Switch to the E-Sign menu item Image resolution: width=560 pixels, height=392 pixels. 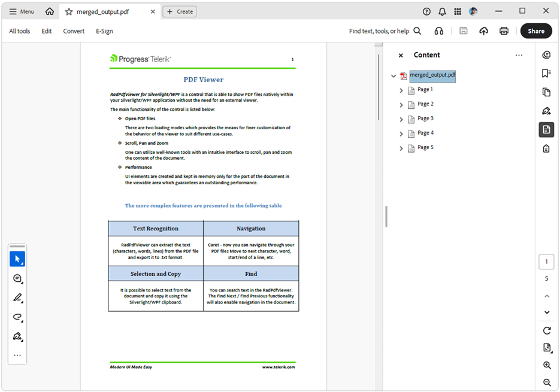[104, 31]
